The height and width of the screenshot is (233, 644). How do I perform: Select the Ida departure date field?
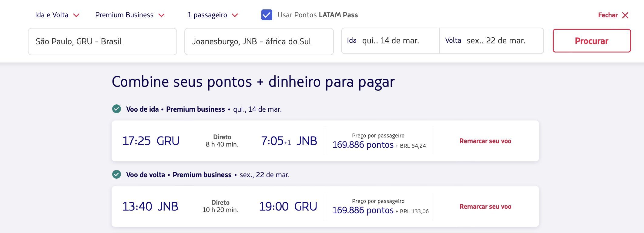tap(390, 41)
